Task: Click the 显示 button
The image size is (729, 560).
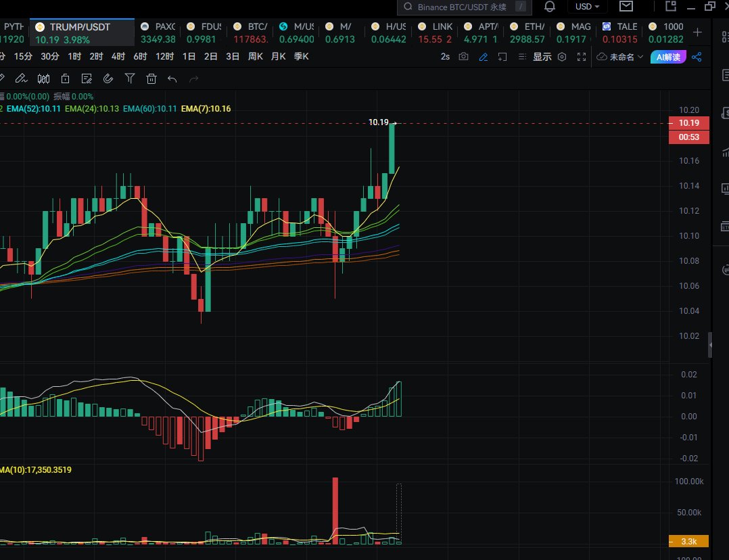Action: click(542, 57)
